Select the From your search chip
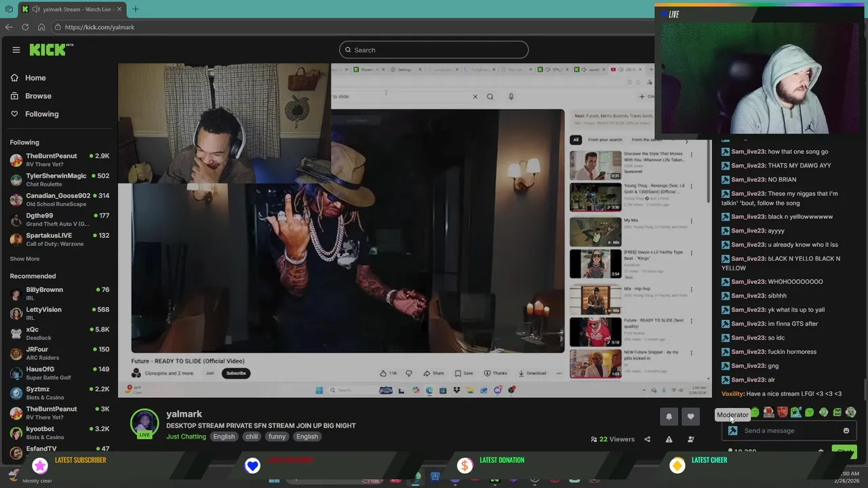 (x=605, y=140)
